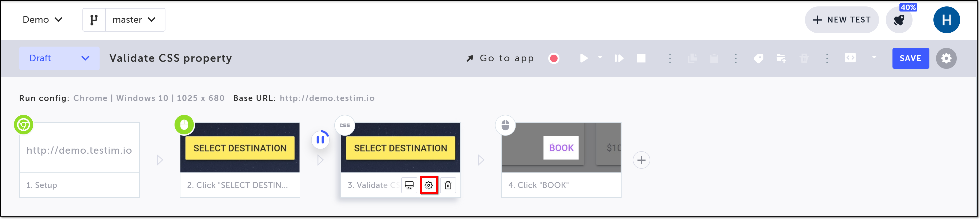Expand the Demo project dropdown
The width and height of the screenshot is (980, 219).
pos(42,20)
